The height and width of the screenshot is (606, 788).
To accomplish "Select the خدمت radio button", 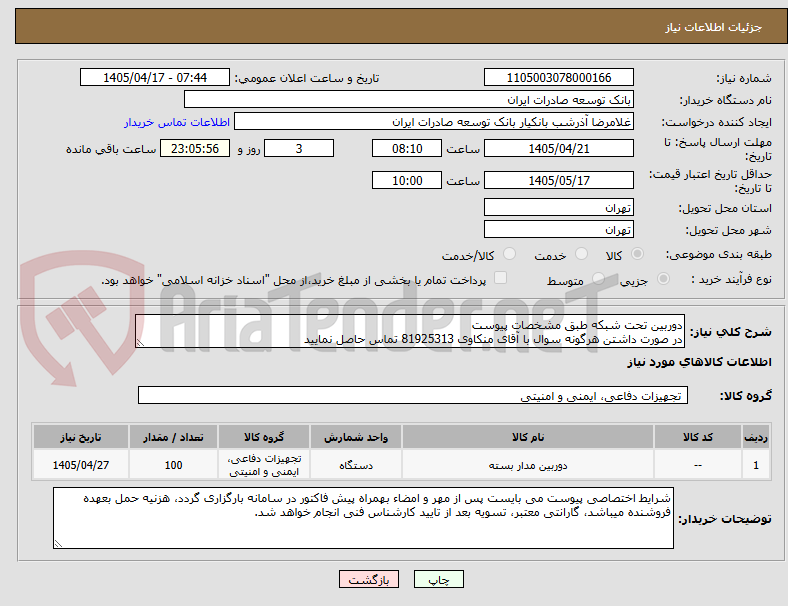I will (581, 254).
